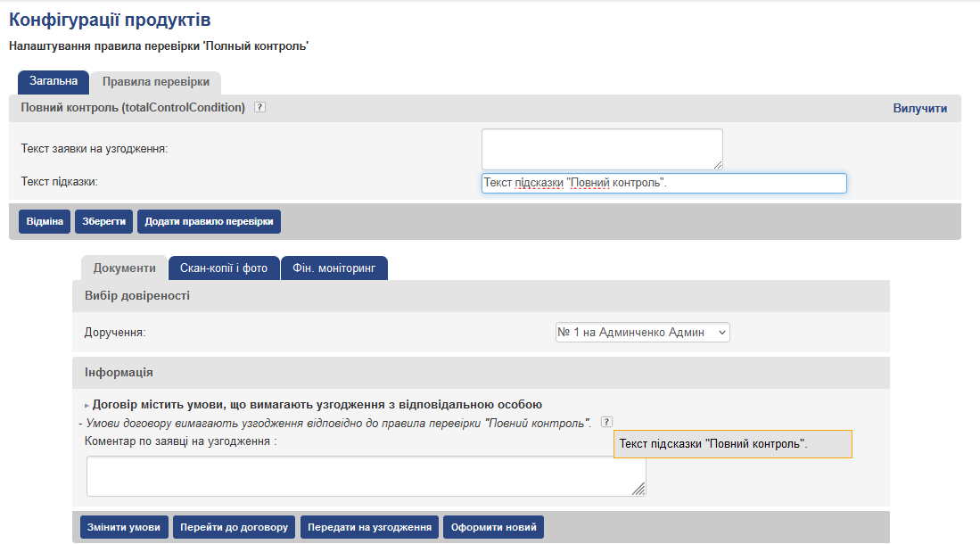980x544 pixels.
Task: Click Перейти до договору button
Action: point(234,527)
